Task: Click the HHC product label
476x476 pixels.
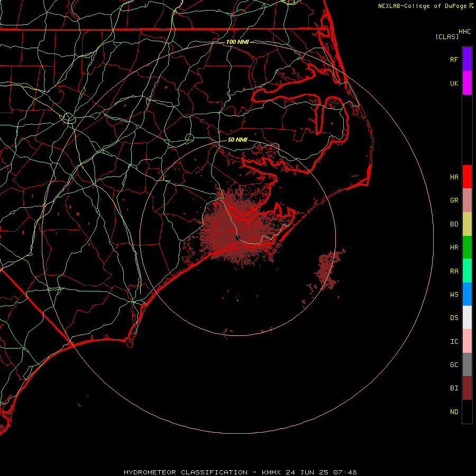Action: 464,32
